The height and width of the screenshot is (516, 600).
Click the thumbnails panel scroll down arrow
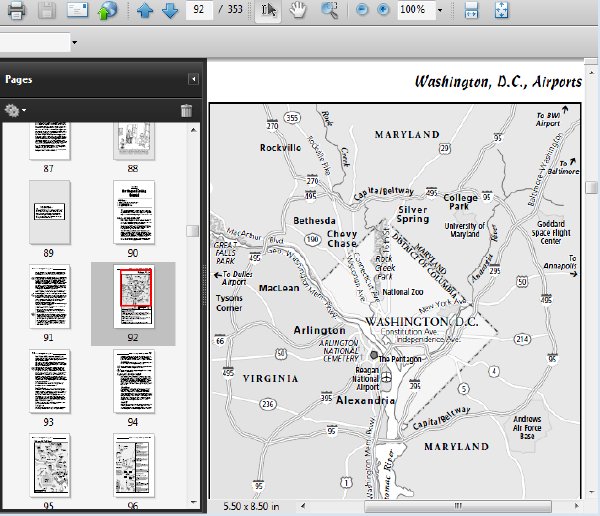[x=194, y=502]
